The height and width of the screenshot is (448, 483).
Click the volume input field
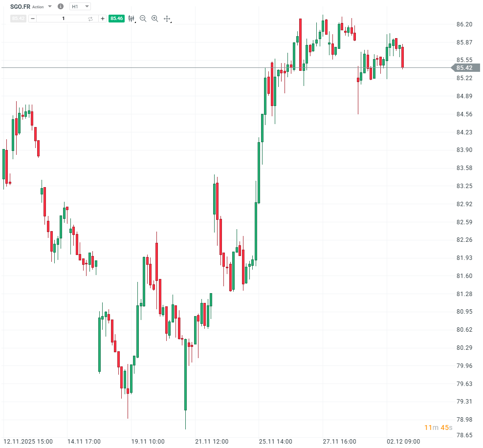pyautogui.click(x=63, y=19)
